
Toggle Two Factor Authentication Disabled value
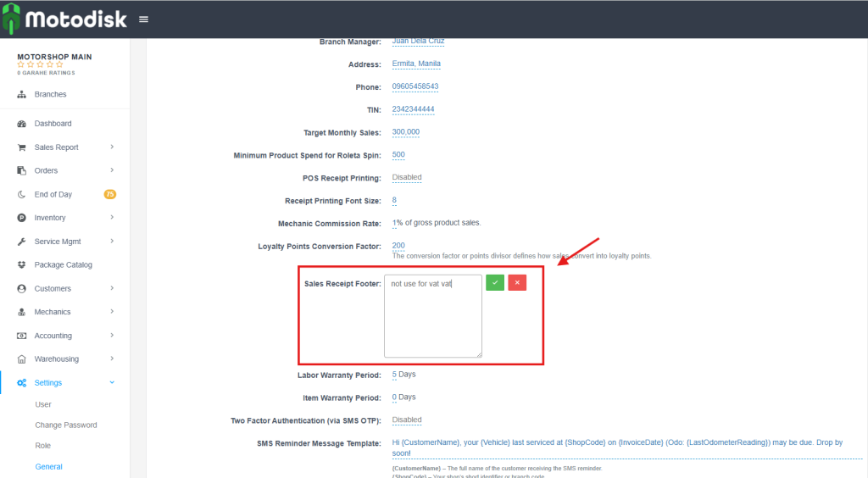(407, 420)
